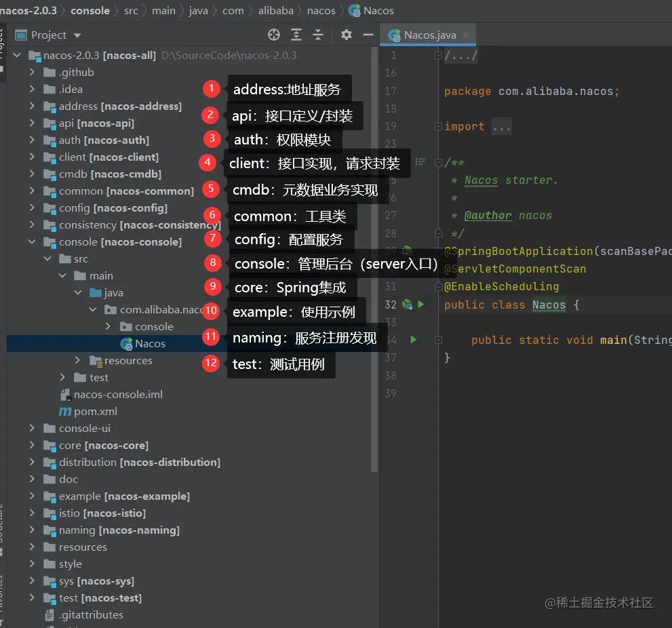This screenshot has width=672, height=628.
Task: Hide the Project tool window with minus icon
Action: point(368,35)
